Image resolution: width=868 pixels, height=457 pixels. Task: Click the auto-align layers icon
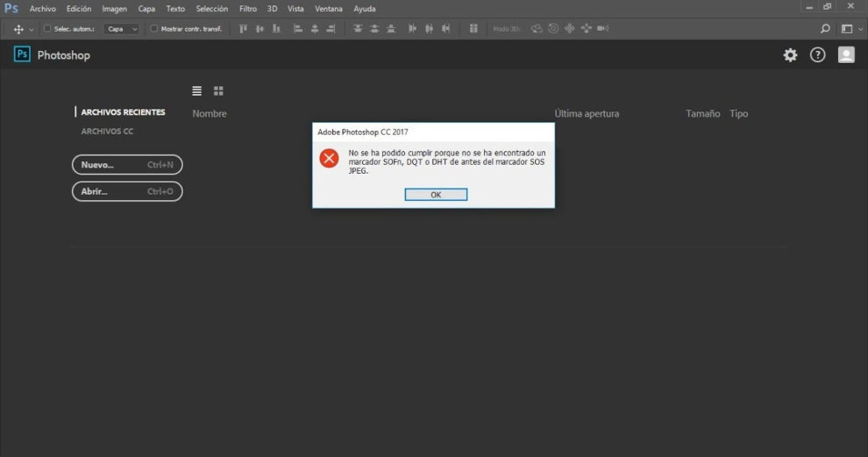coord(473,29)
